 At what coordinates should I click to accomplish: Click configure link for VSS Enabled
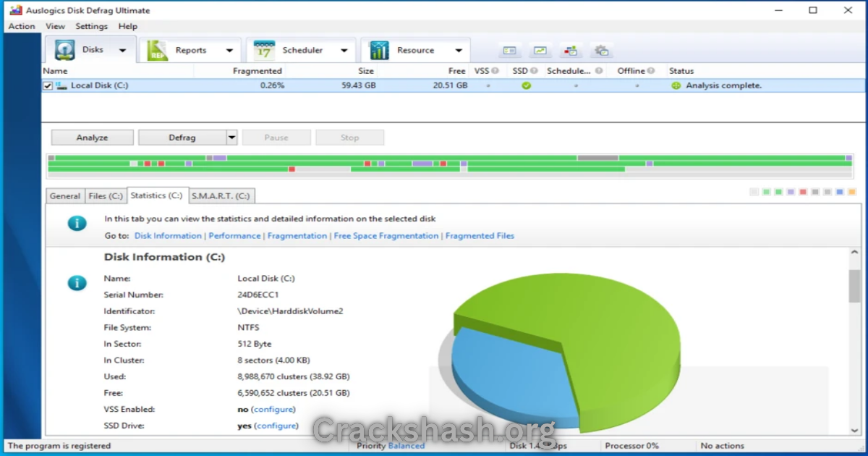273,410
